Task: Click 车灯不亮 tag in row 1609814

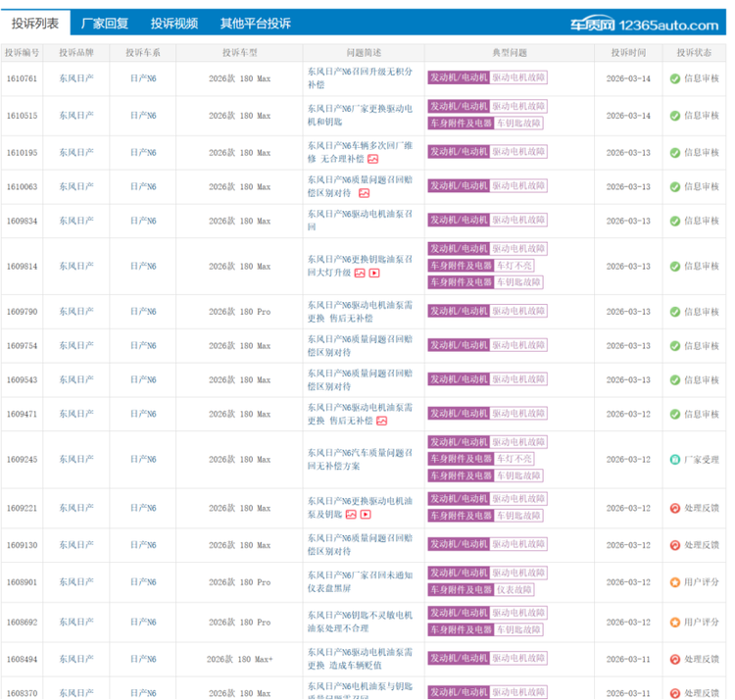Action: 514,266
